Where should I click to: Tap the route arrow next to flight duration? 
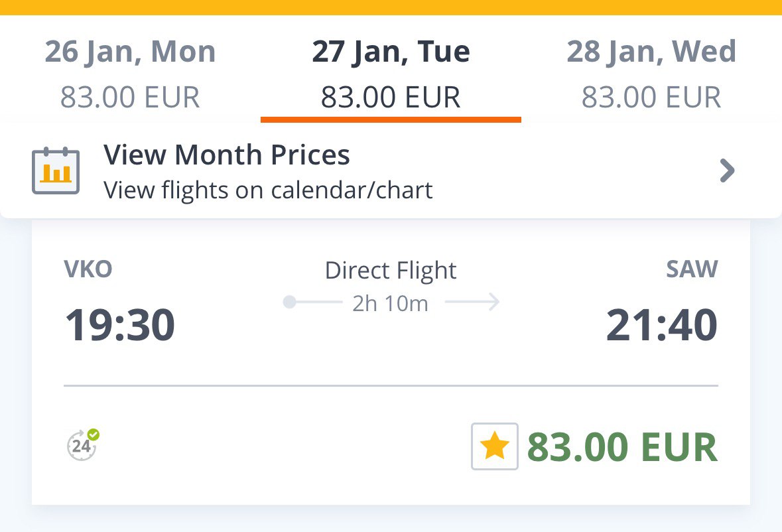click(472, 302)
